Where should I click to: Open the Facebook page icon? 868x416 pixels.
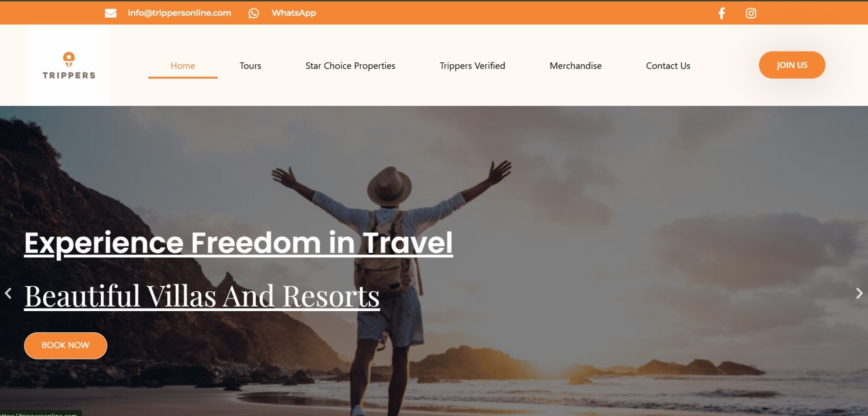[722, 13]
